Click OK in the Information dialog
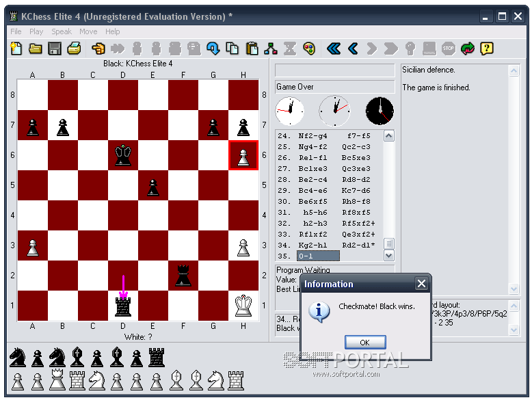The image size is (532, 400). pyautogui.click(x=365, y=343)
